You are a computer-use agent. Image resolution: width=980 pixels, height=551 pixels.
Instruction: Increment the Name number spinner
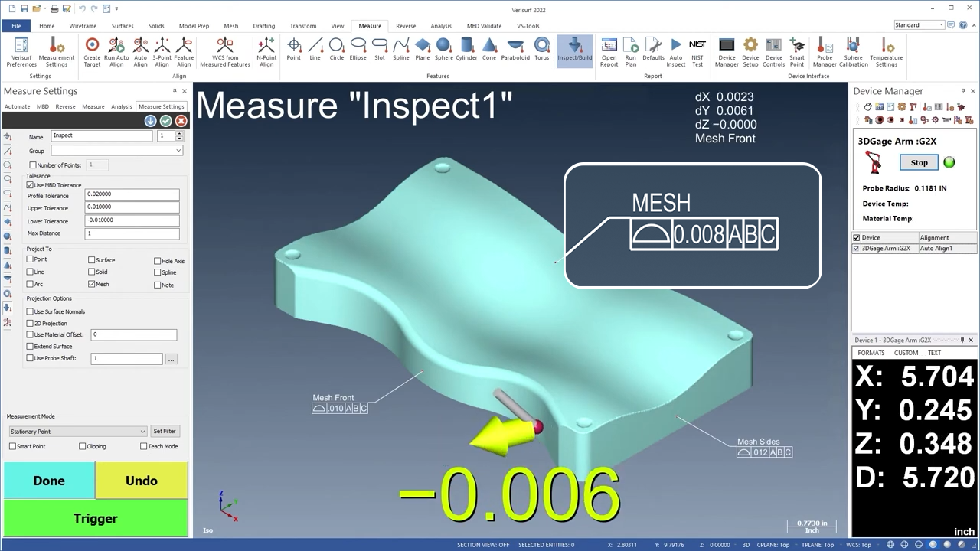pos(179,134)
